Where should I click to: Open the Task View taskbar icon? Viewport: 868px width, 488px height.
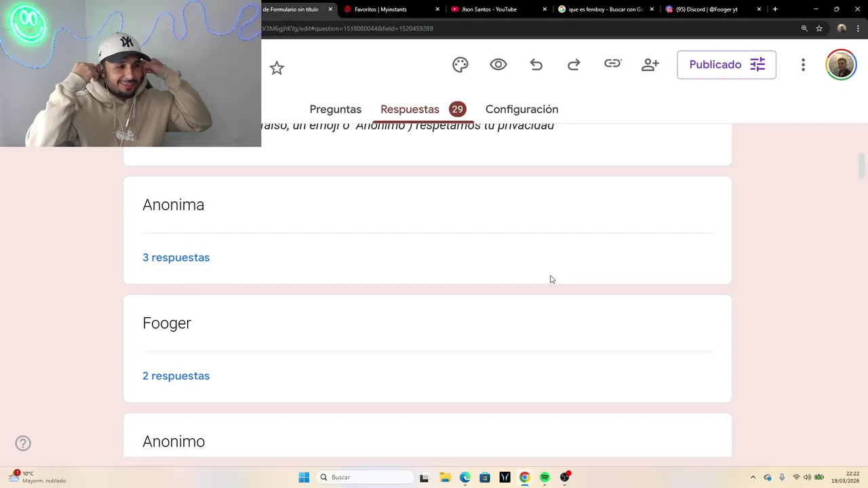click(424, 477)
